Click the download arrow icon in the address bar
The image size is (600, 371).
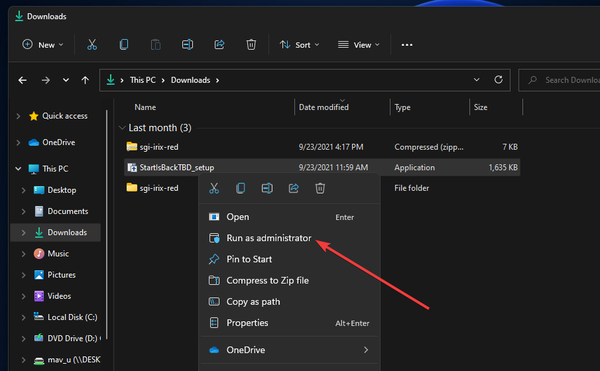(111, 80)
